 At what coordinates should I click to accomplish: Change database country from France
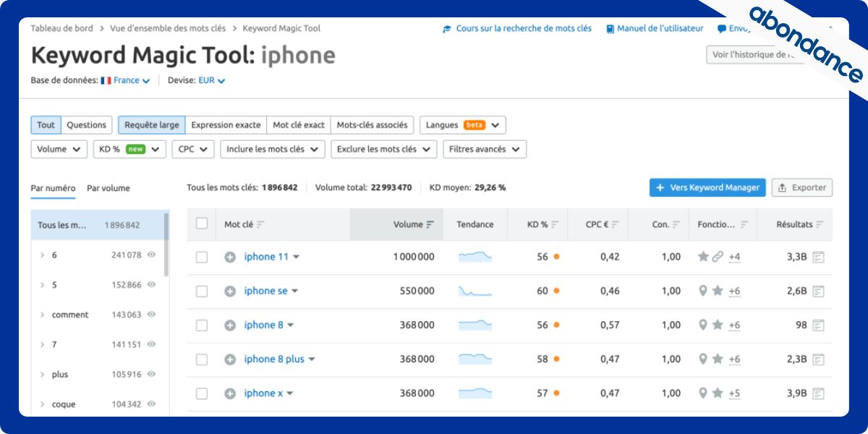[126, 81]
